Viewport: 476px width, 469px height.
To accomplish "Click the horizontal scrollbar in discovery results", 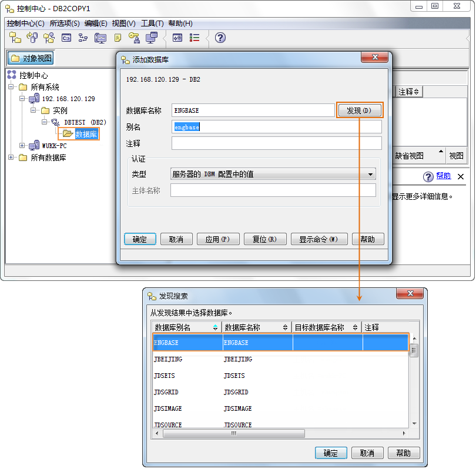I will tap(233, 433).
